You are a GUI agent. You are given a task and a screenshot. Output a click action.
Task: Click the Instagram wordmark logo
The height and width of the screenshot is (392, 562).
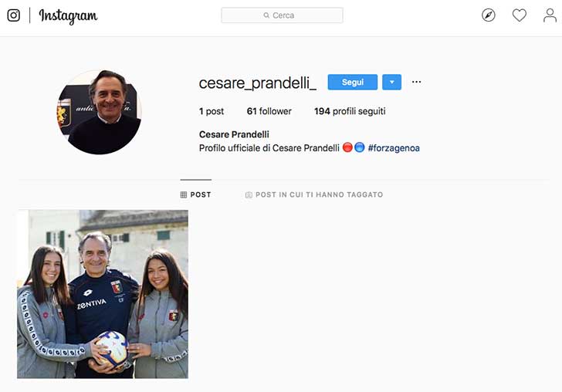pos(68,16)
